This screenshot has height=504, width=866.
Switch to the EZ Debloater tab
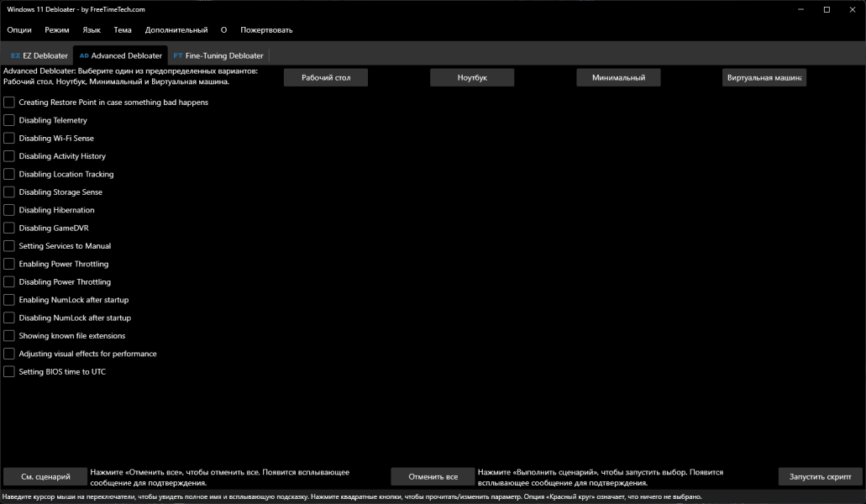tap(39, 55)
